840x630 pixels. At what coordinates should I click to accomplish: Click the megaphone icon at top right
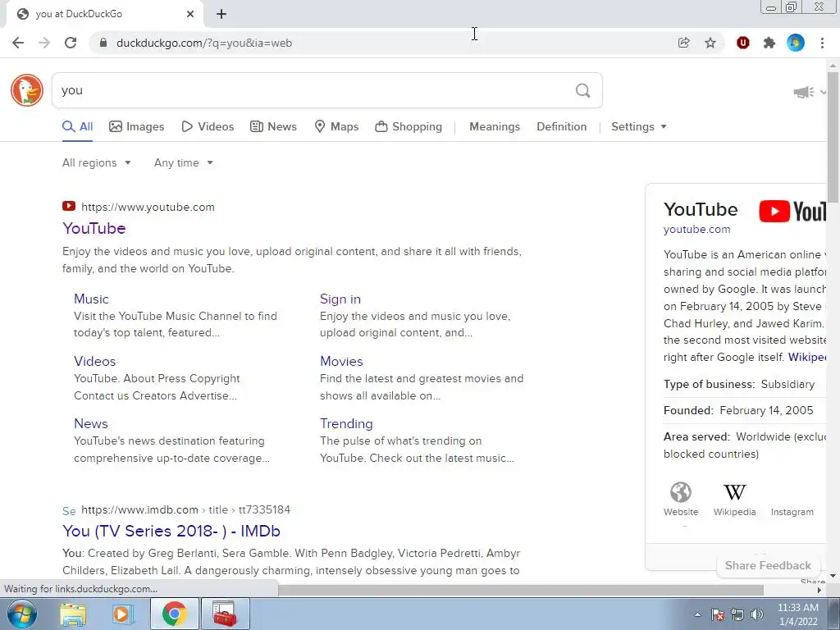[804, 92]
